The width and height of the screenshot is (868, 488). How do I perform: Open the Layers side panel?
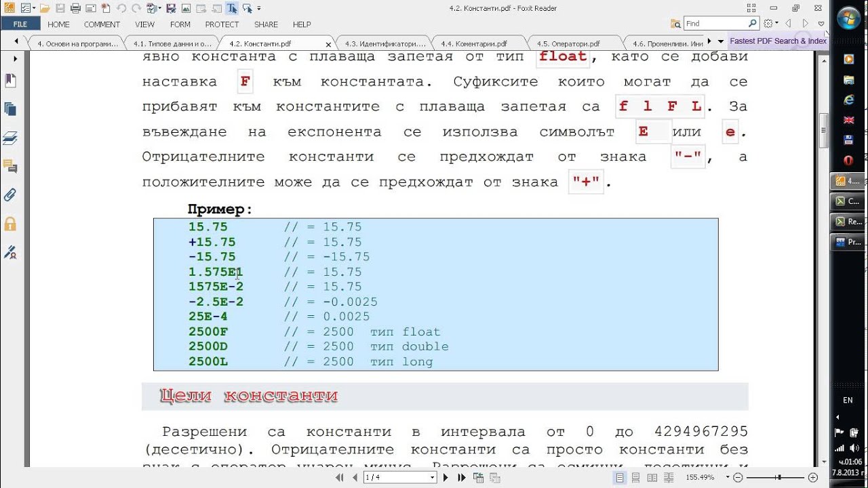[x=9, y=138]
